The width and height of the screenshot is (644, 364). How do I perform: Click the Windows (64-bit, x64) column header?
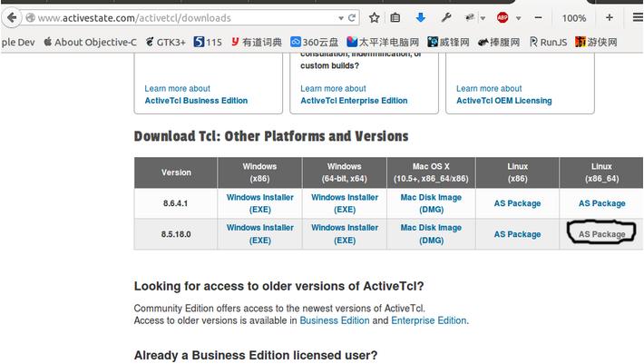click(x=344, y=172)
